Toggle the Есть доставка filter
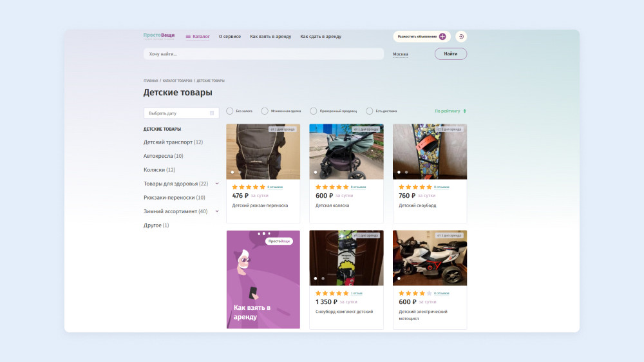Image resolution: width=644 pixels, height=362 pixels. 369,111
